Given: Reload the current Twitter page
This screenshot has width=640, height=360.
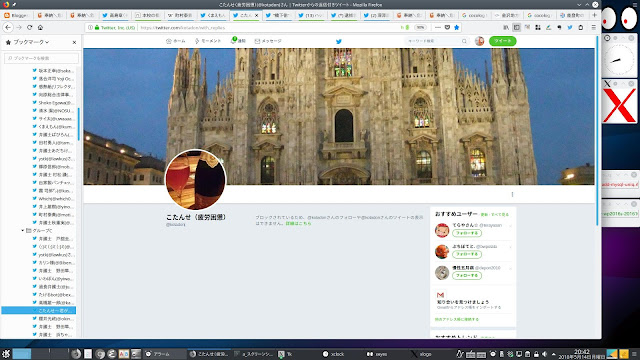Looking at the screenshot, I should pos(29,27).
